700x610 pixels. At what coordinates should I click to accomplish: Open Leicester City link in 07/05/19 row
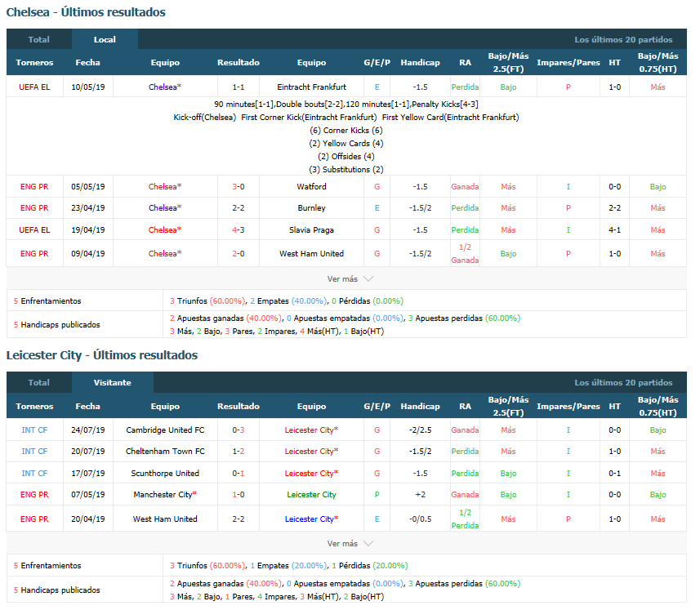click(x=311, y=494)
